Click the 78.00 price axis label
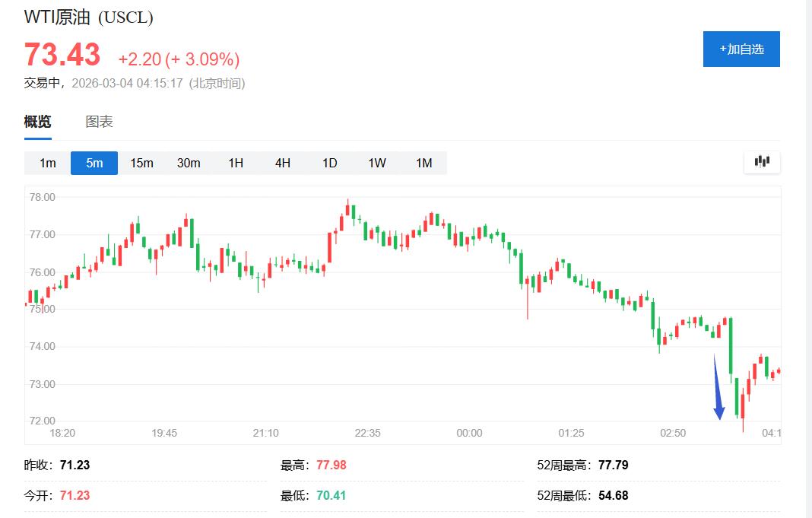The height and width of the screenshot is (518, 812). 43,197
